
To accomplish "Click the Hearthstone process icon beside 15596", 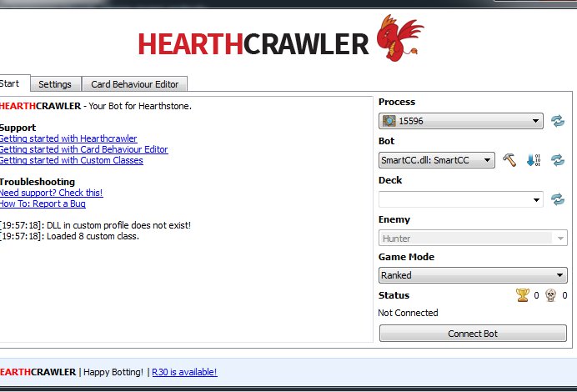I will pos(389,121).
